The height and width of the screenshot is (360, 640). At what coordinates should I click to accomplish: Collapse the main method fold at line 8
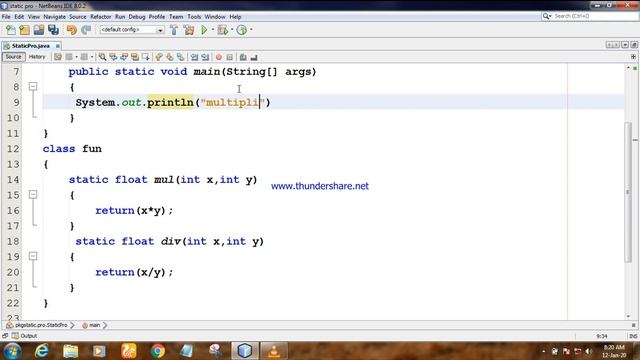click(x=33, y=87)
